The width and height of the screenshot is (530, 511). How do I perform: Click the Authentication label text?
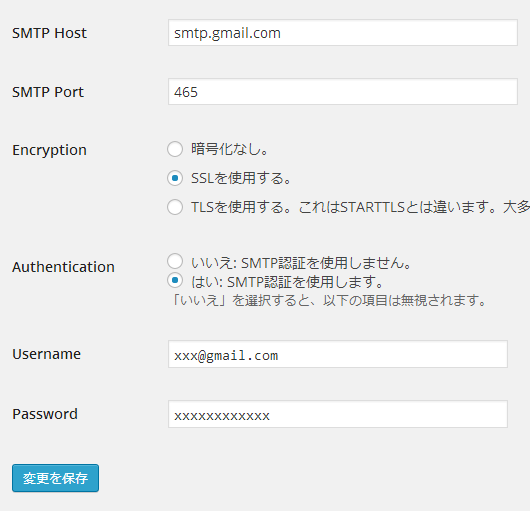point(63,267)
